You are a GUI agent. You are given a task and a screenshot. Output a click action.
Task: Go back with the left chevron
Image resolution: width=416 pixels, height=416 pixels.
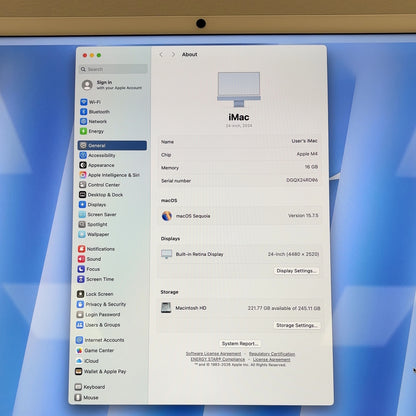[x=161, y=54]
